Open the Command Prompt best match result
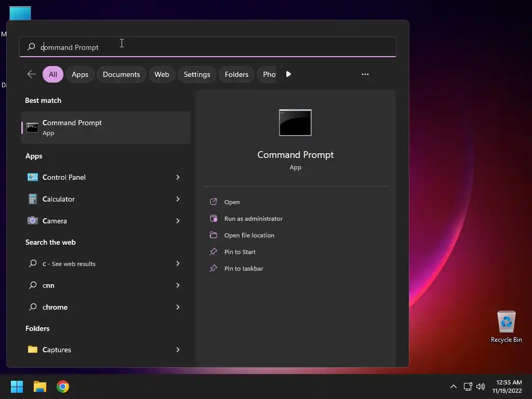Screen dimensions: 532x399 point(105,128)
